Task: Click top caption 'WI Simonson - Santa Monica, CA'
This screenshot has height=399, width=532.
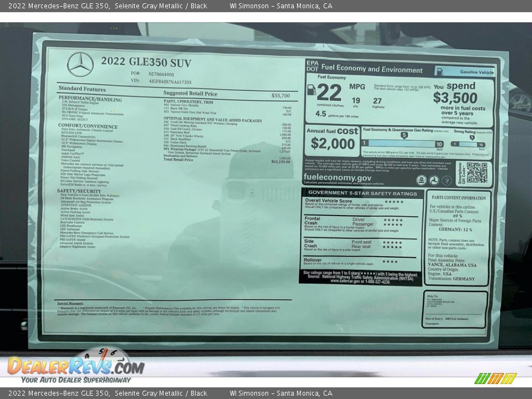Action: tap(281, 6)
